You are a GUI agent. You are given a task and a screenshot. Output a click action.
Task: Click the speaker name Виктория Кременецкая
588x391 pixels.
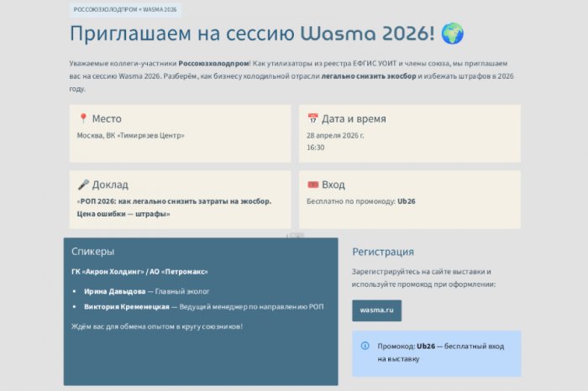126,307
